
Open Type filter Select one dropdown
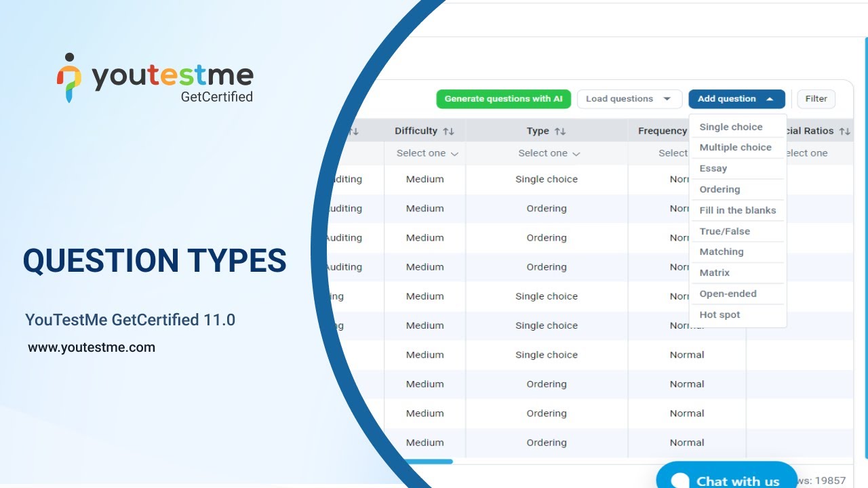click(549, 153)
